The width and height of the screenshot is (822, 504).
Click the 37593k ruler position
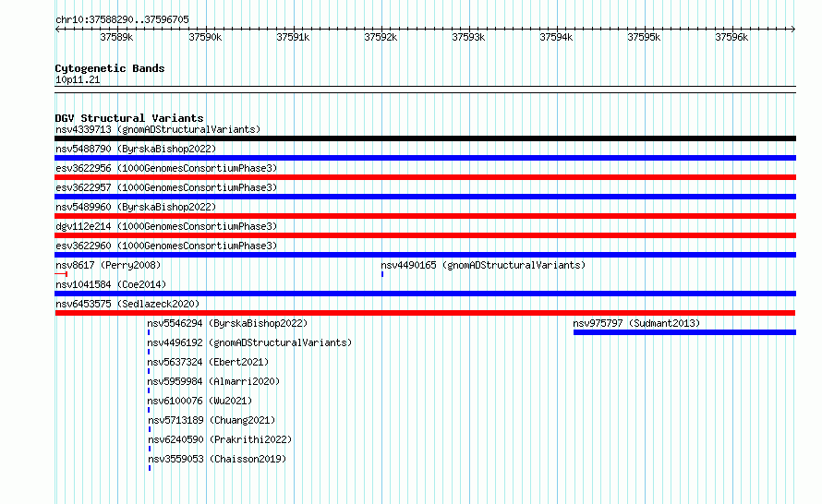pos(468,37)
